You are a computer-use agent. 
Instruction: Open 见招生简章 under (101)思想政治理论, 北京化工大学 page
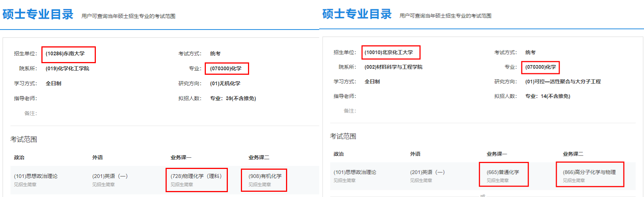coord(345,181)
